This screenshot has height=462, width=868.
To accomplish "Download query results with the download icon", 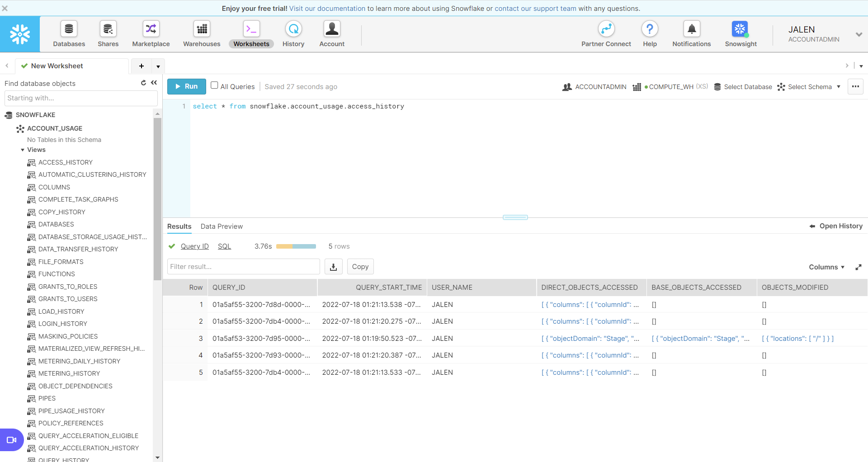I will pos(333,267).
